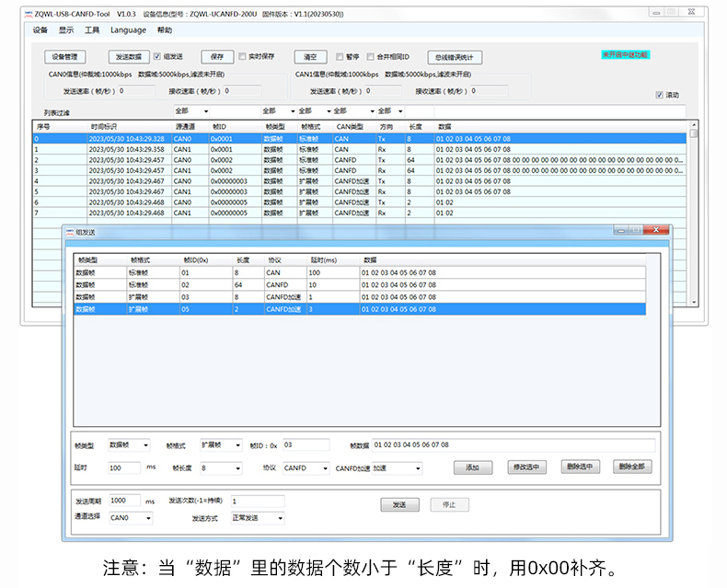727x588 pixels.
Task: Click 添加 to add a frame
Action: (473, 467)
